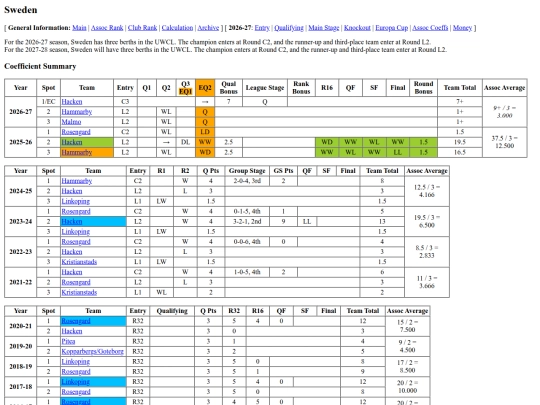Click Kristianstads in the 2022-23 season rows

[79, 262]
